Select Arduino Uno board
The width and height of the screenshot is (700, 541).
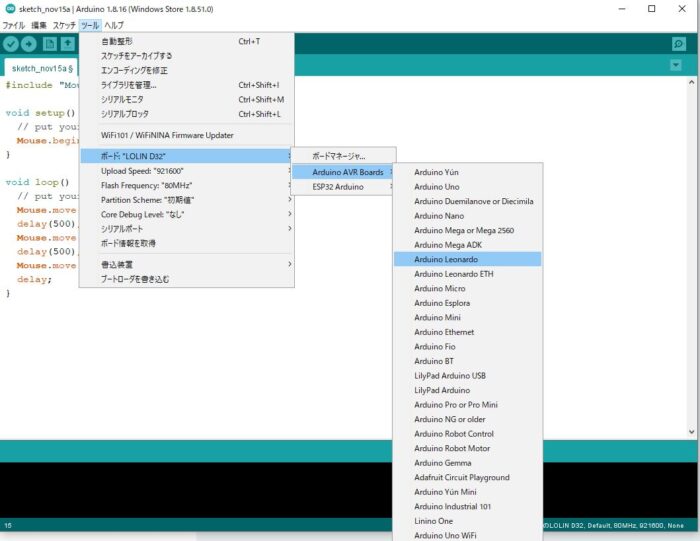(x=467, y=187)
